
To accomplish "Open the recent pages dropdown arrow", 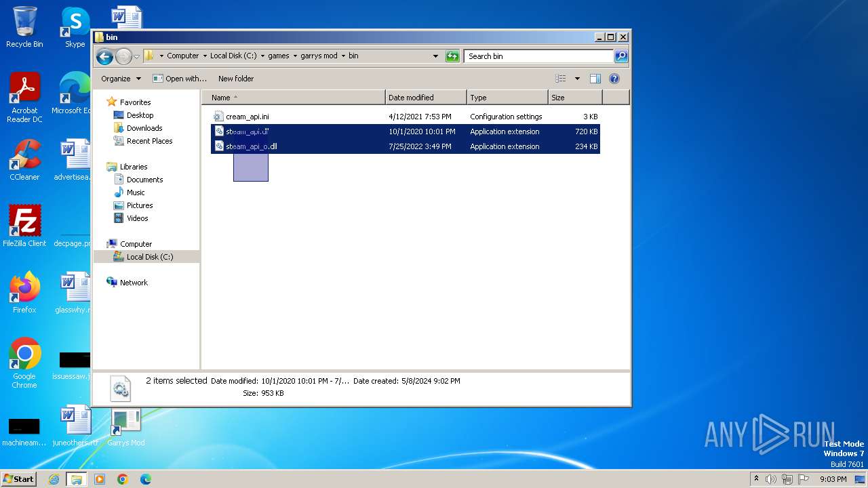I will [136, 56].
